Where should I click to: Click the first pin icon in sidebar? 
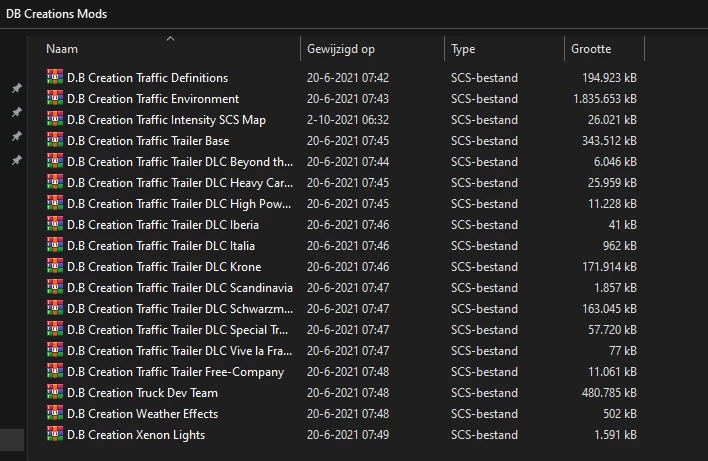click(16, 88)
